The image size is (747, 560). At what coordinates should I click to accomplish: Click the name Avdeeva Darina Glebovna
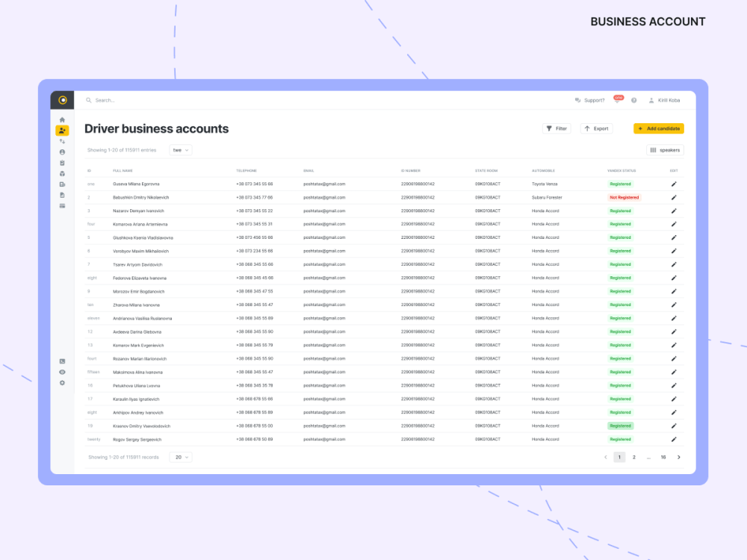137,332
